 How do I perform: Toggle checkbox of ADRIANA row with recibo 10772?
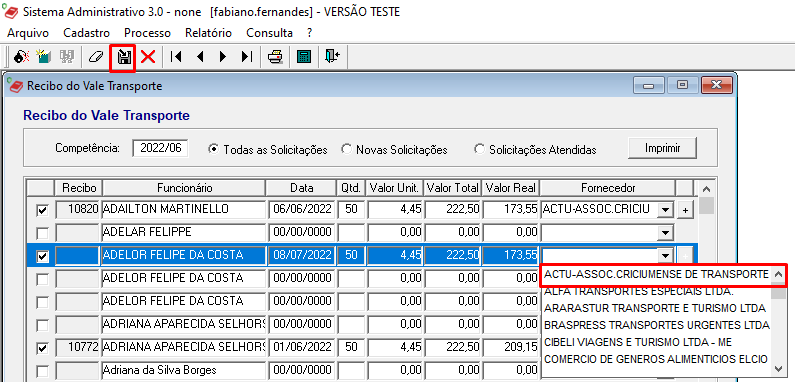coord(43,348)
